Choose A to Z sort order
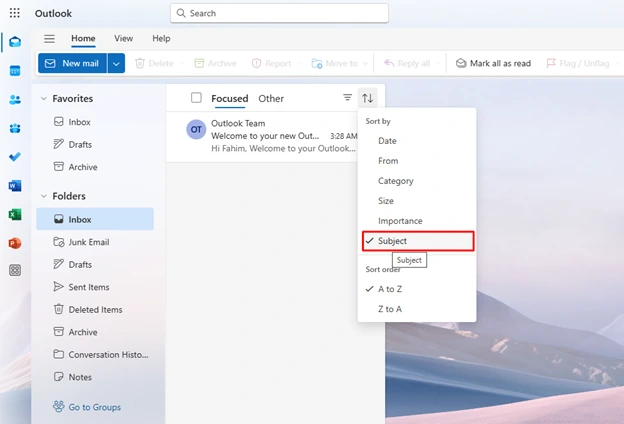Viewport: 624px width, 424px height. pos(417,289)
